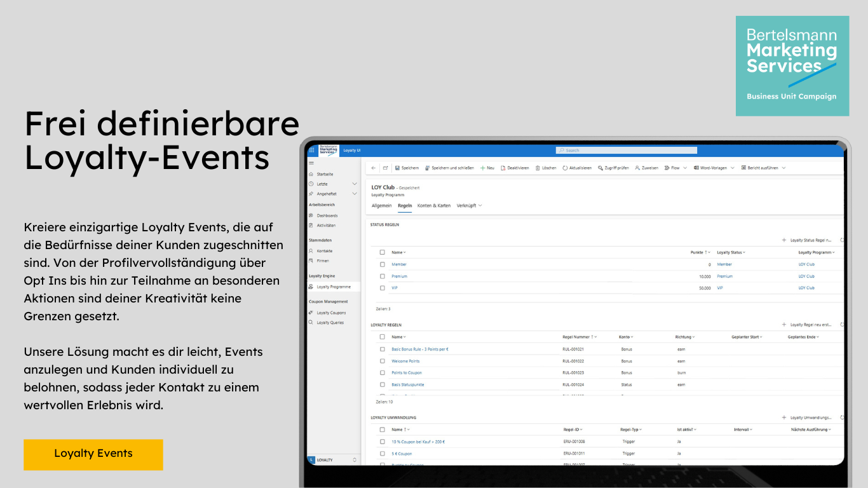Open the Welcome Points rule link
The width and height of the screenshot is (868, 488).
point(405,361)
